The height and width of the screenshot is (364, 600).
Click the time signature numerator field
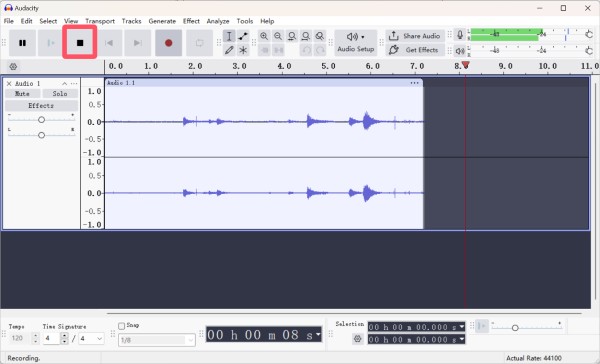tap(52, 338)
